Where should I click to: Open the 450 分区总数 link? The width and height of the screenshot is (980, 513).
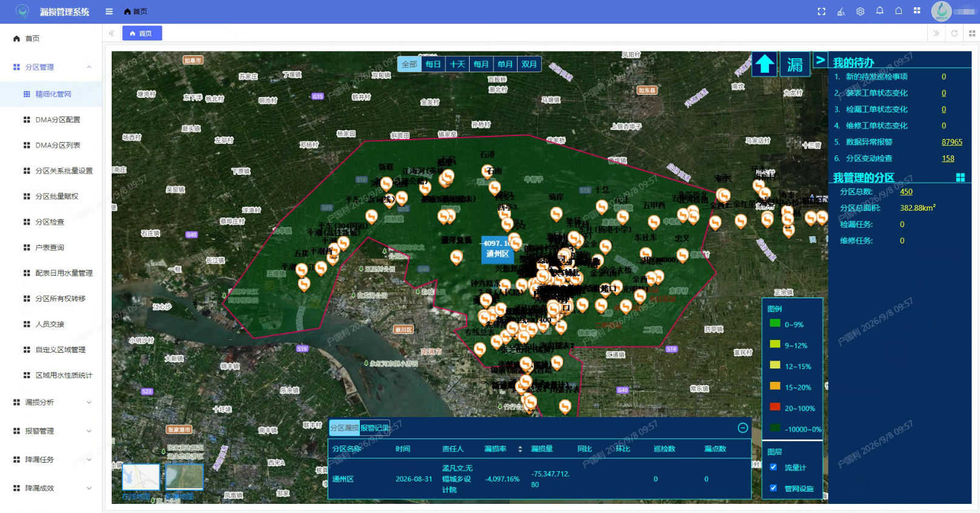(x=906, y=191)
